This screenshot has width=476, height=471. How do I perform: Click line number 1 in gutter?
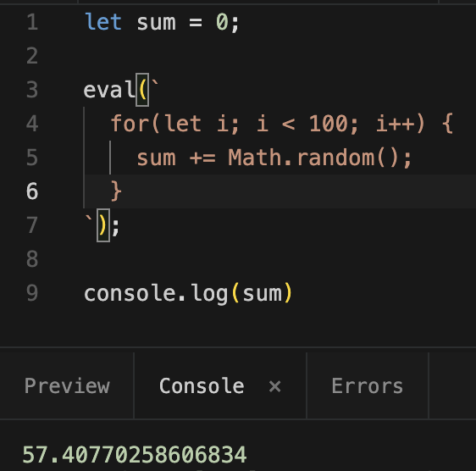(32, 23)
